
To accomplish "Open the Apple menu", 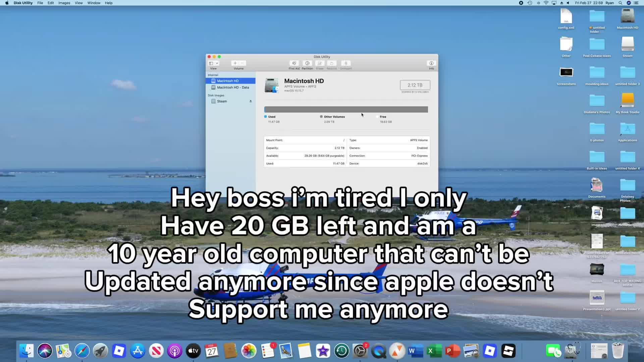I will point(7,3).
